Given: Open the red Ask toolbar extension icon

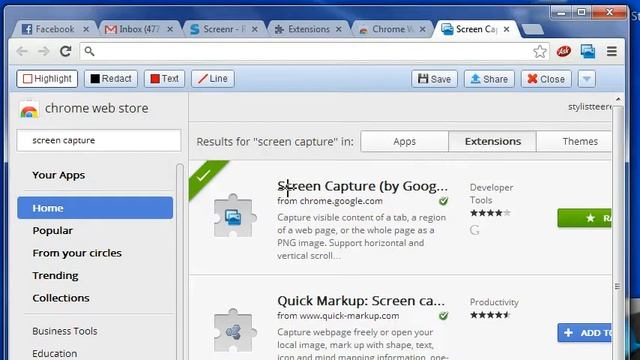Looking at the screenshot, I should (x=564, y=51).
